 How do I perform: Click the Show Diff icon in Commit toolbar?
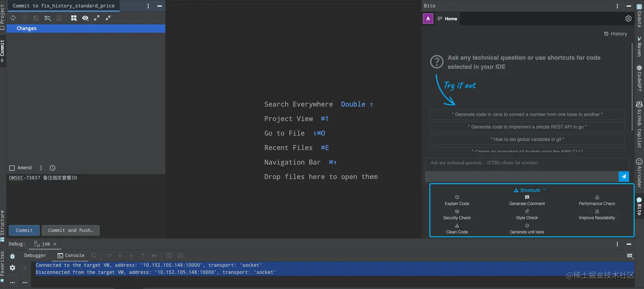click(36, 18)
